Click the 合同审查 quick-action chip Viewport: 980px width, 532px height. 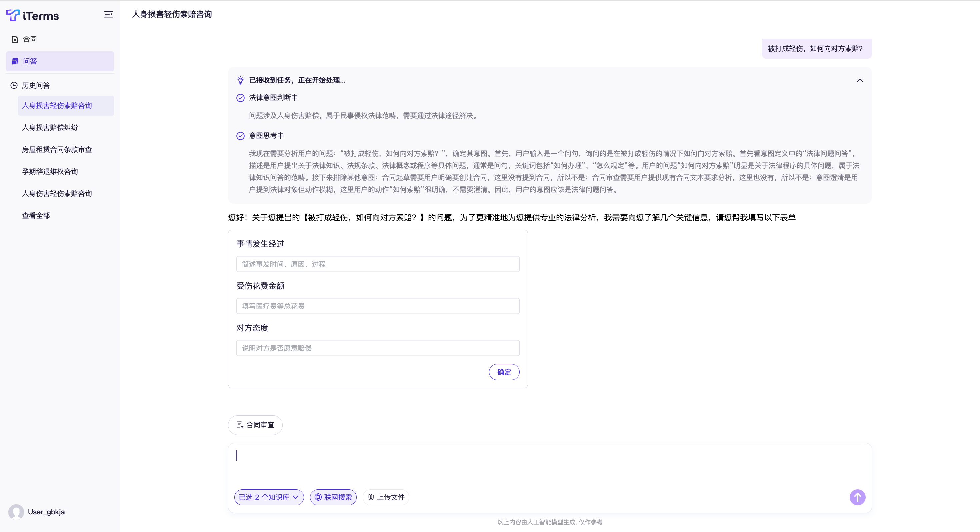point(255,425)
